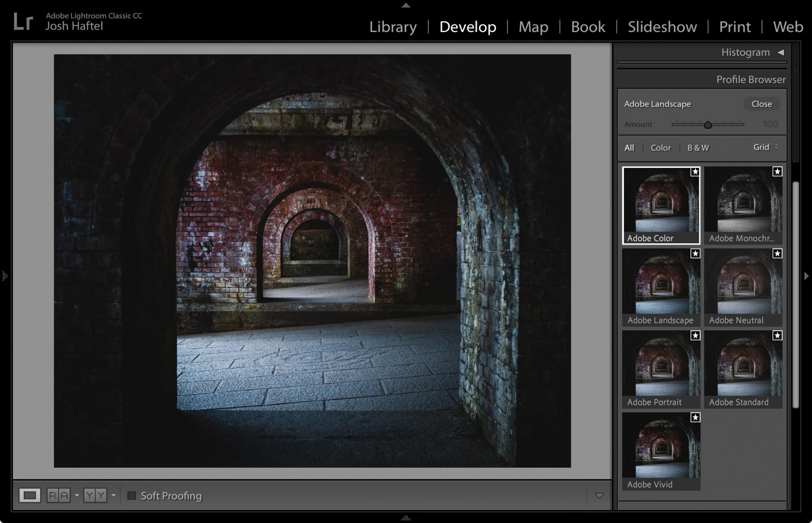
Task: Show the right panel group arrow
Action: 806,276
